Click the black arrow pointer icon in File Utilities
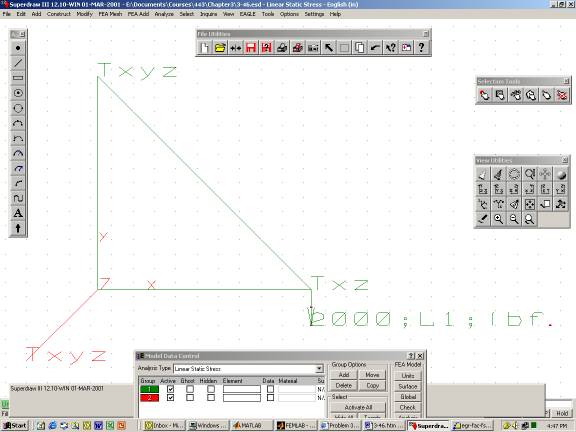Viewport: 576px width, 432px height. 329,47
